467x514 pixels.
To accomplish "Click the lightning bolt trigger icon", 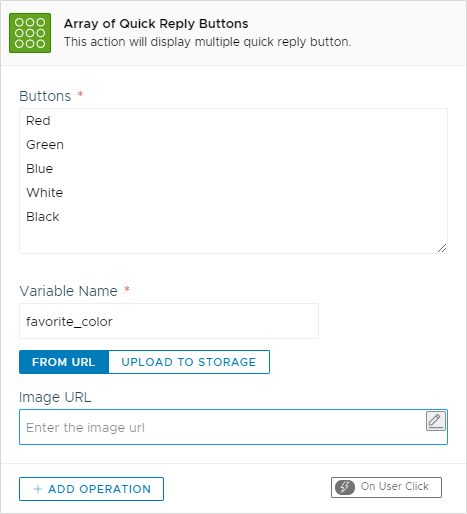I will click(345, 487).
